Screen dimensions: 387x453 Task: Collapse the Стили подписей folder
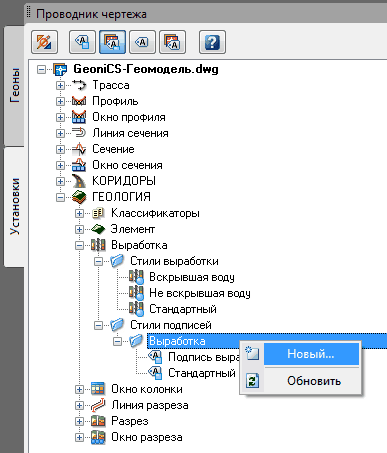[x=98, y=325]
